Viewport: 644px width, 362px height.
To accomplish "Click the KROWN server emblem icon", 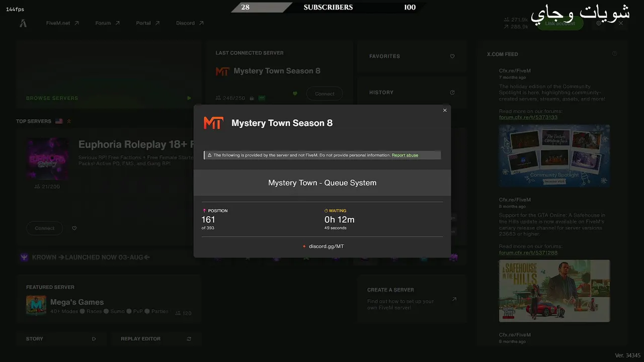I will pyautogui.click(x=24, y=257).
